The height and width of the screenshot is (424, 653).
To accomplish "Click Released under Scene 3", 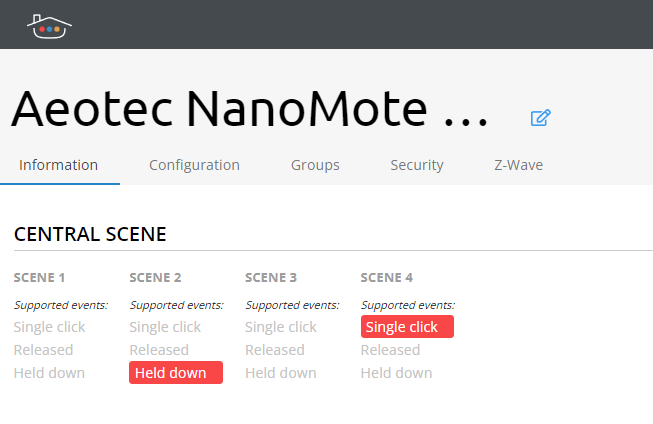I will coord(274,350).
